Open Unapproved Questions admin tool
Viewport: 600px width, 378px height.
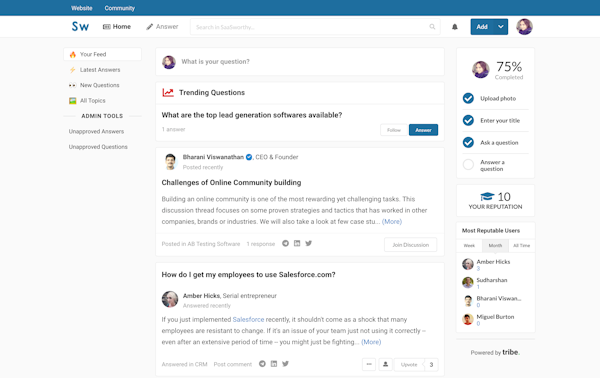click(x=98, y=147)
